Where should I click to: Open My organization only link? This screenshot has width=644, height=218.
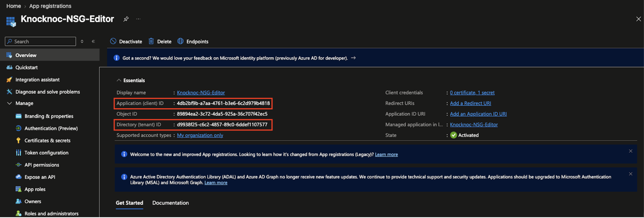[x=200, y=135]
